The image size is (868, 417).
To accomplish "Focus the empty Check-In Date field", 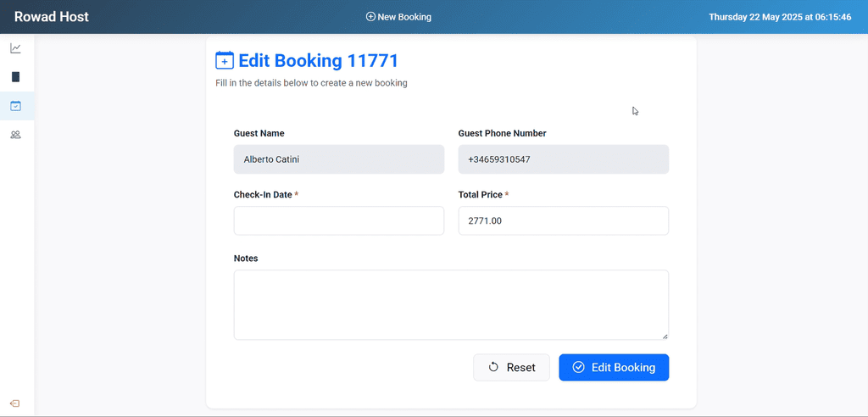I will pos(339,220).
